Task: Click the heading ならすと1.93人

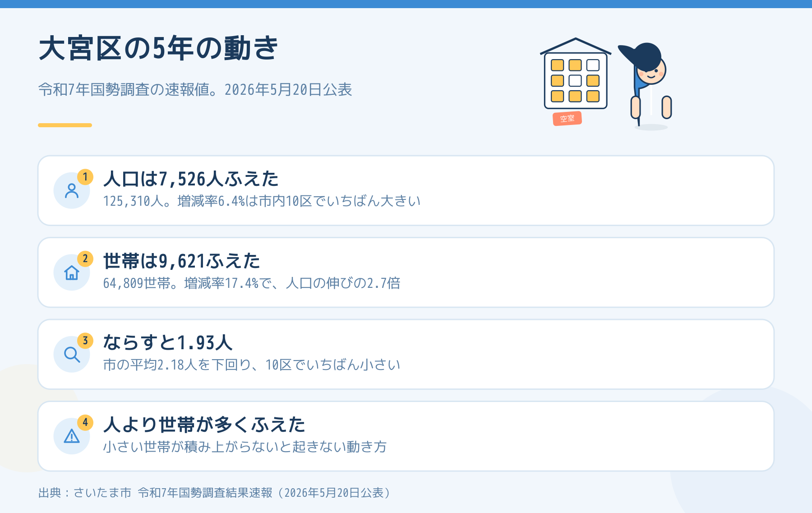Action: [168, 343]
